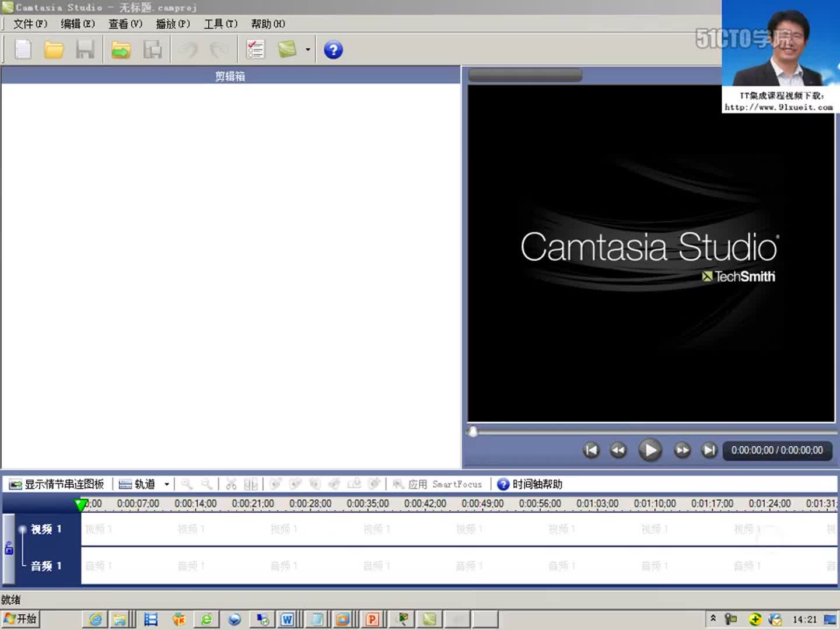
Task: Import media using the green arrow folder
Action: [121, 50]
